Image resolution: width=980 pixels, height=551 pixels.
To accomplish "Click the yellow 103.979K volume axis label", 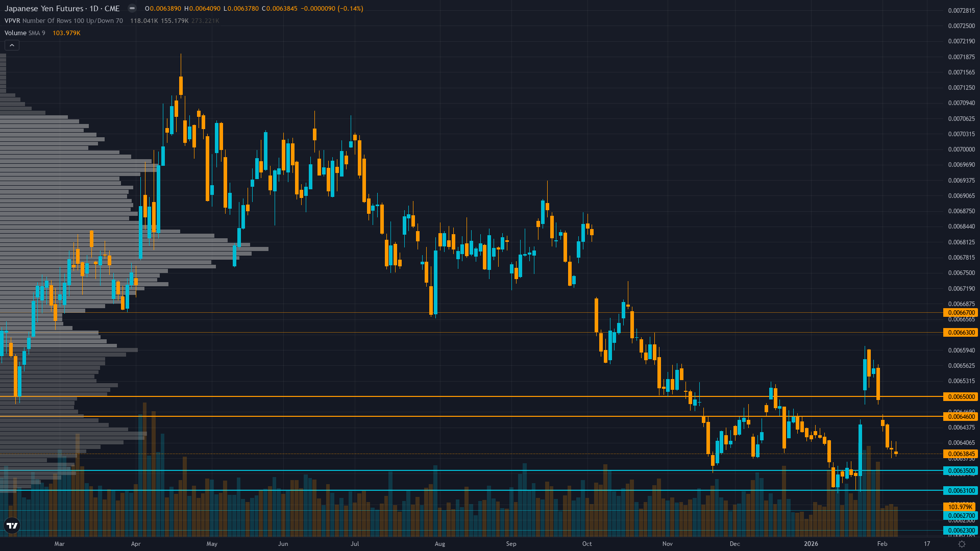I will click(962, 507).
